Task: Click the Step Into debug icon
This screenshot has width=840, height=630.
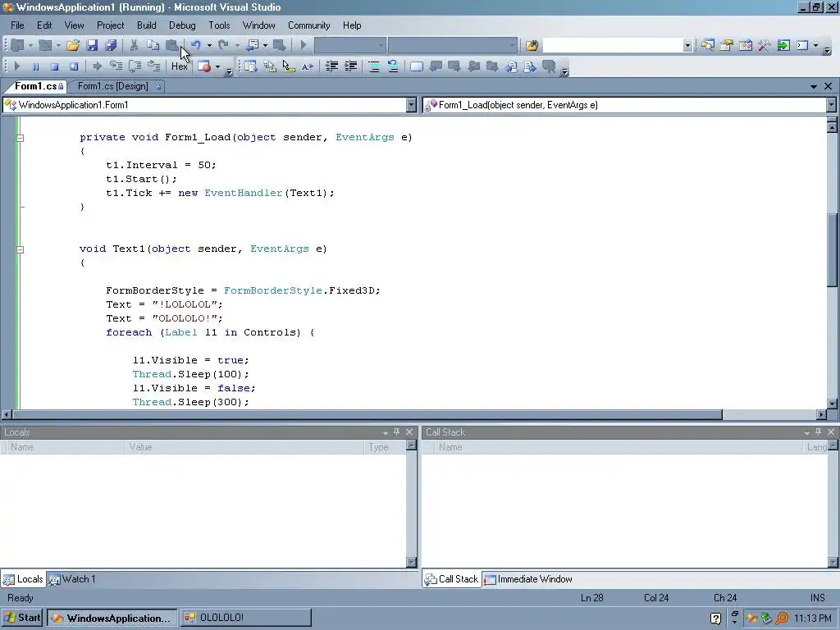Action: click(116, 66)
